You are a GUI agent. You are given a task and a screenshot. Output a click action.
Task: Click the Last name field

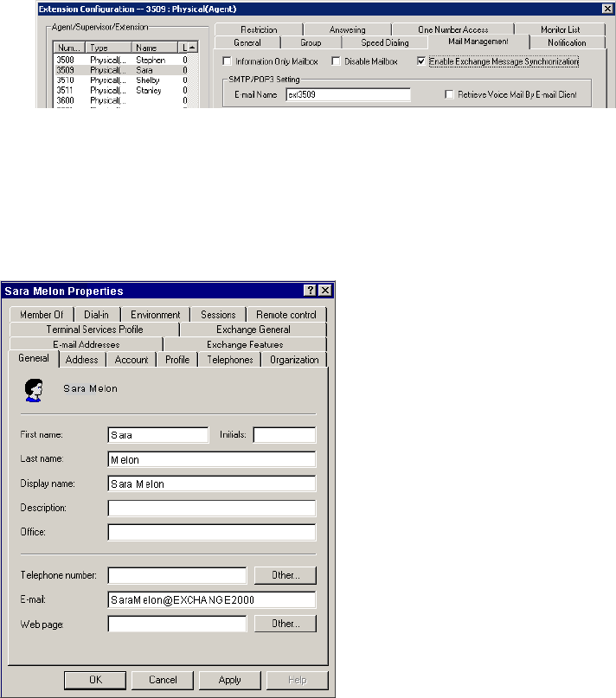[212, 459]
